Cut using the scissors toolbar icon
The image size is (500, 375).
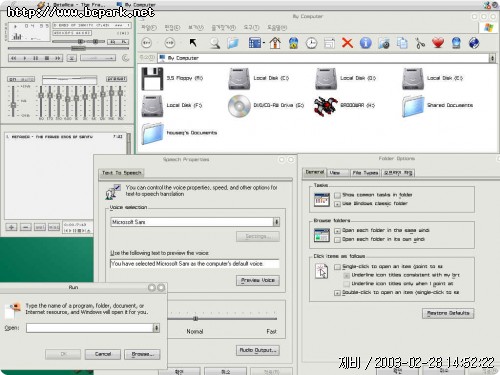point(420,43)
